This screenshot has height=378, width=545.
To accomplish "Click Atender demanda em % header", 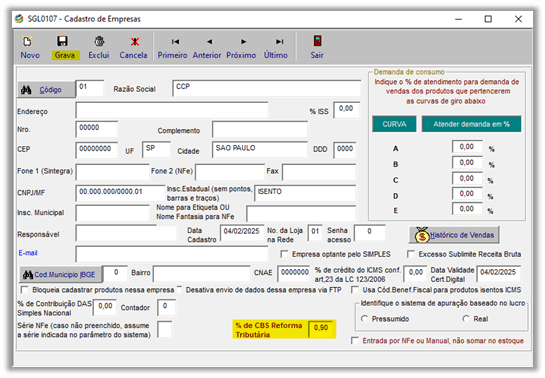I will point(471,124).
